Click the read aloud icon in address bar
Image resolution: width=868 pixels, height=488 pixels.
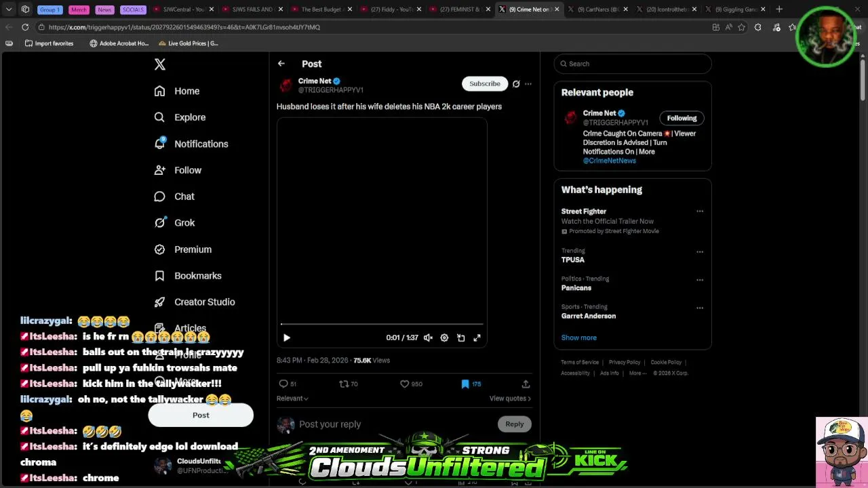[729, 27]
